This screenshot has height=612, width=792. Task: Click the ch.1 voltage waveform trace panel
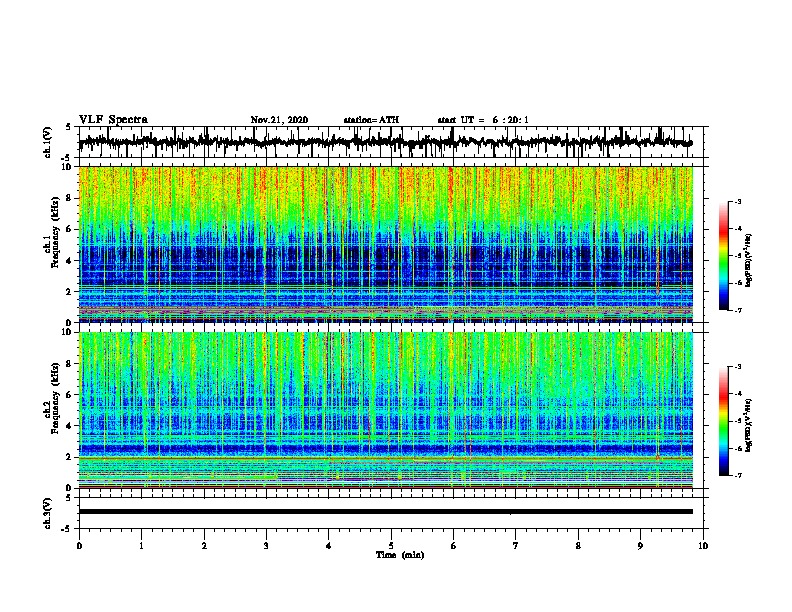click(x=393, y=142)
